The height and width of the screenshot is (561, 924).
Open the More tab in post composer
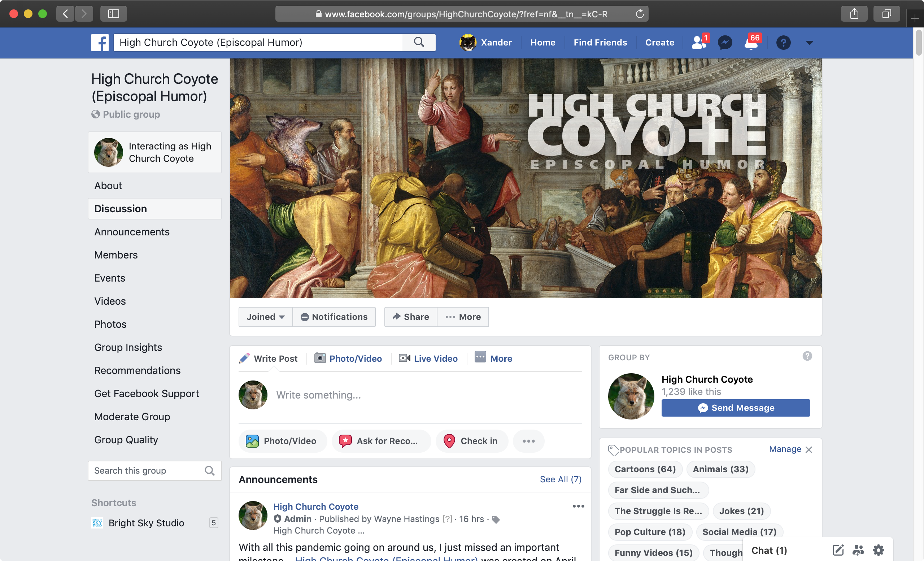click(x=493, y=358)
